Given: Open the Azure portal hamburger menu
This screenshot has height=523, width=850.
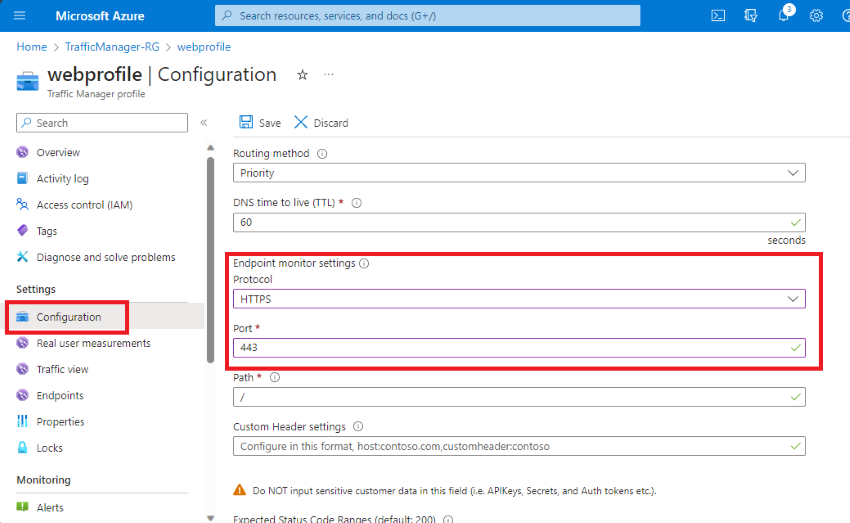Looking at the screenshot, I should pos(20,15).
